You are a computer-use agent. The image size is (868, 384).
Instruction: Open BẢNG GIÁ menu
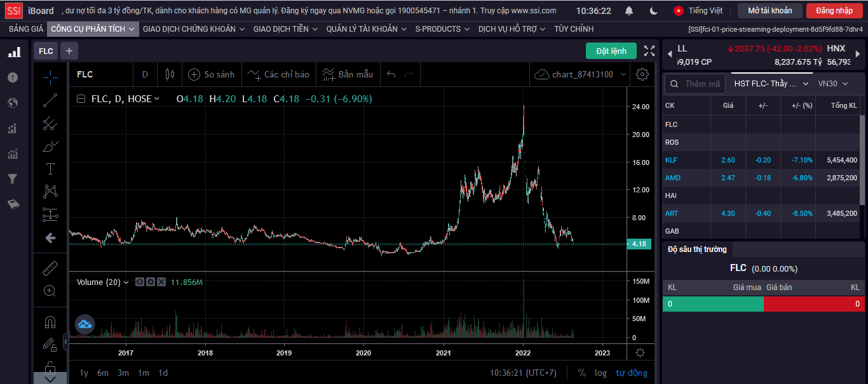pyautogui.click(x=26, y=29)
